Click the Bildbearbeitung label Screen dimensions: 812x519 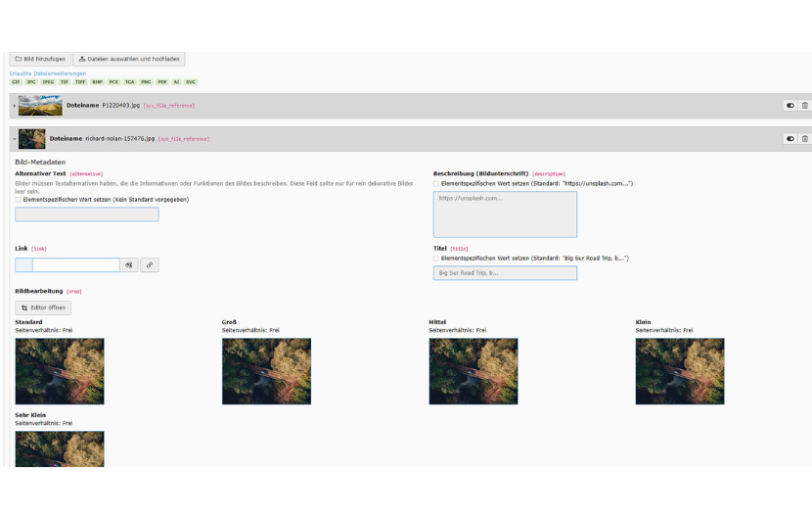tap(39, 292)
